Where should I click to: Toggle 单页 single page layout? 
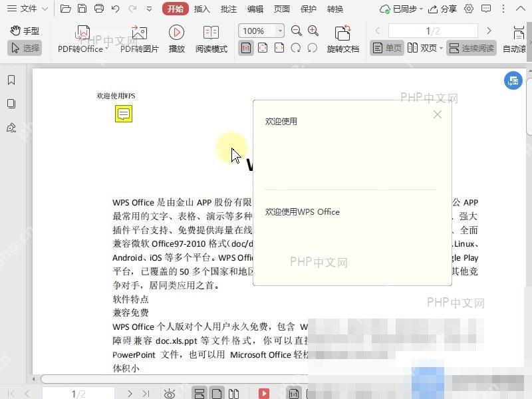(x=387, y=48)
